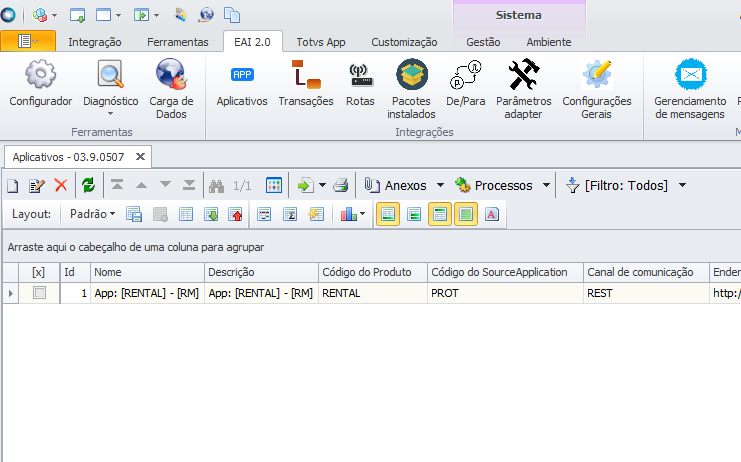Screen dimensions: 741x462
Task: Open the colored grid view icon
Action: pos(274,185)
